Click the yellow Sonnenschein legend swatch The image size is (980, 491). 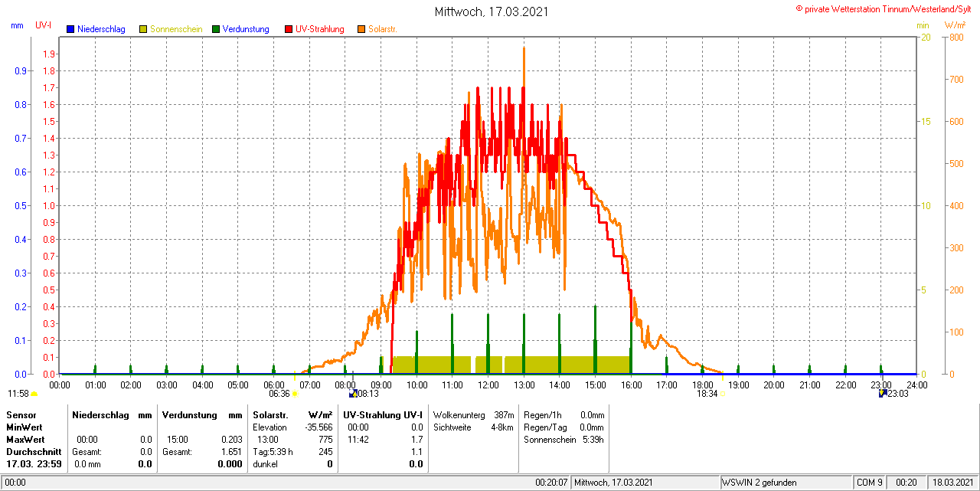(x=143, y=29)
